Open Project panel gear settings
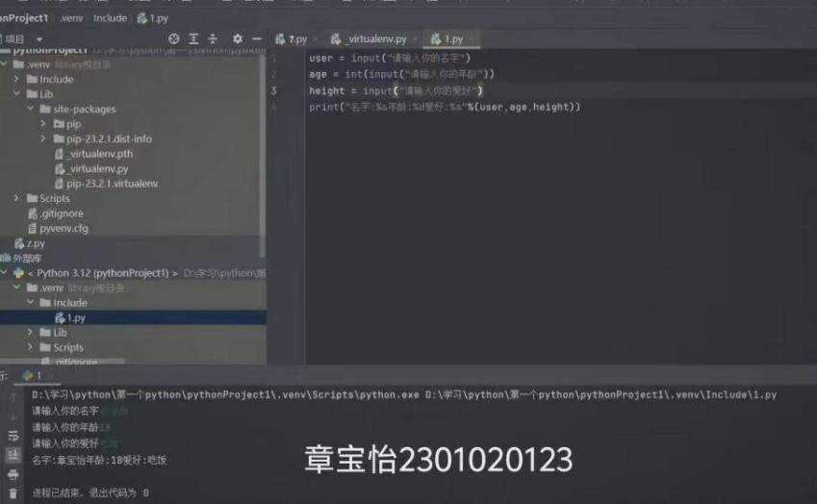The height and width of the screenshot is (504, 817). [238, 39]
